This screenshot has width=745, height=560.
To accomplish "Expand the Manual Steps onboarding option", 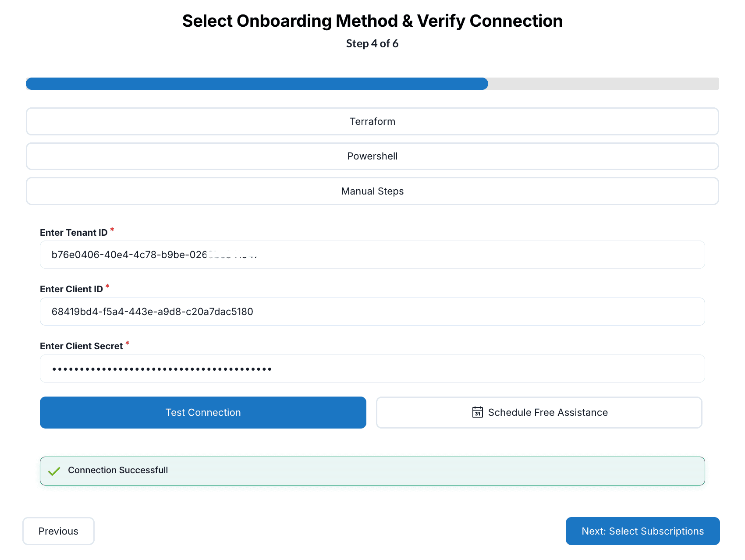I will coord(372,191).
